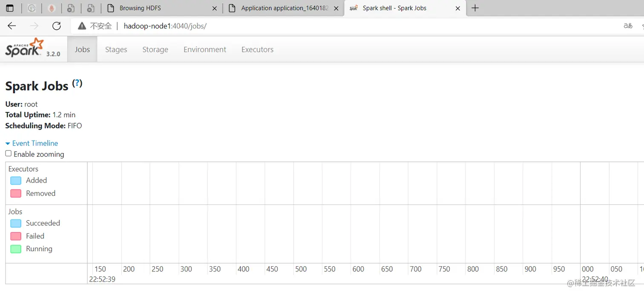Open the translate page icon in address bar
Screen dimensions: 644x296
628,26
